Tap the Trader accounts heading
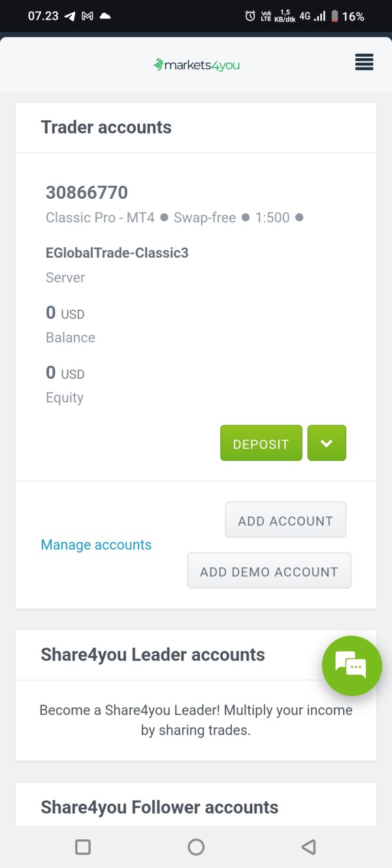392x868 pixels. pos(106,127)
